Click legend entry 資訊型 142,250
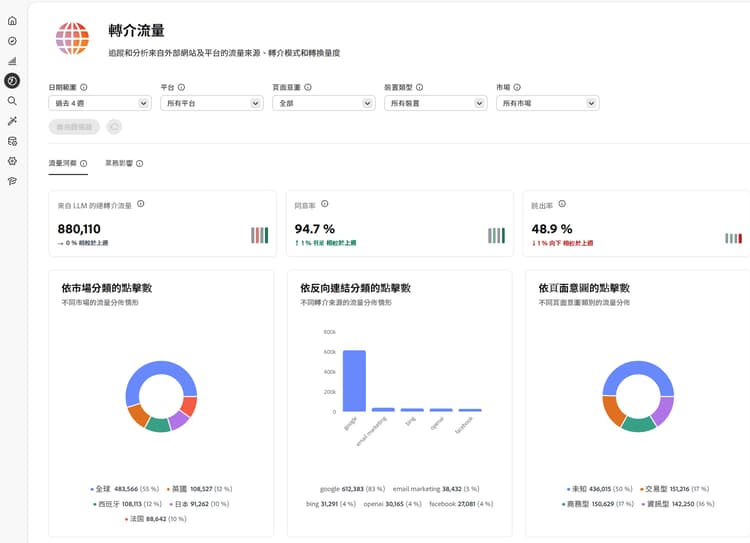This screenshot has height=543, width=750. coord(678,504)
